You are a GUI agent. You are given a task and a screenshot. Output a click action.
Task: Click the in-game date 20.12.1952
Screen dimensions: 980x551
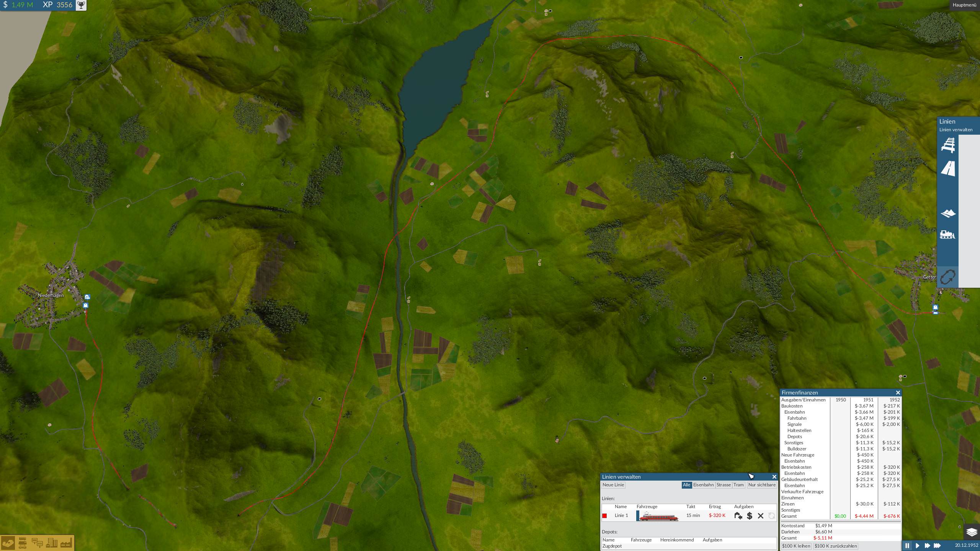pos(966,546)
